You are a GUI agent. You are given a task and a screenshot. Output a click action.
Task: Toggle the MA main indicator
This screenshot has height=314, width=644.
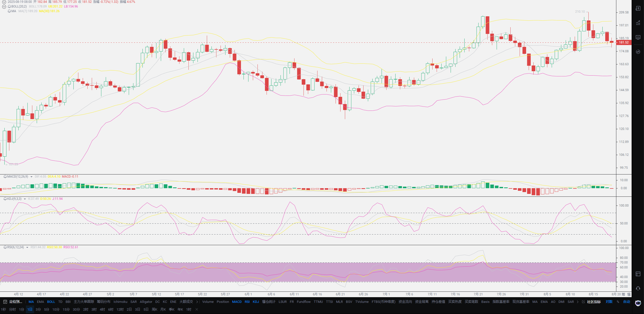click(x=31, y=302)
